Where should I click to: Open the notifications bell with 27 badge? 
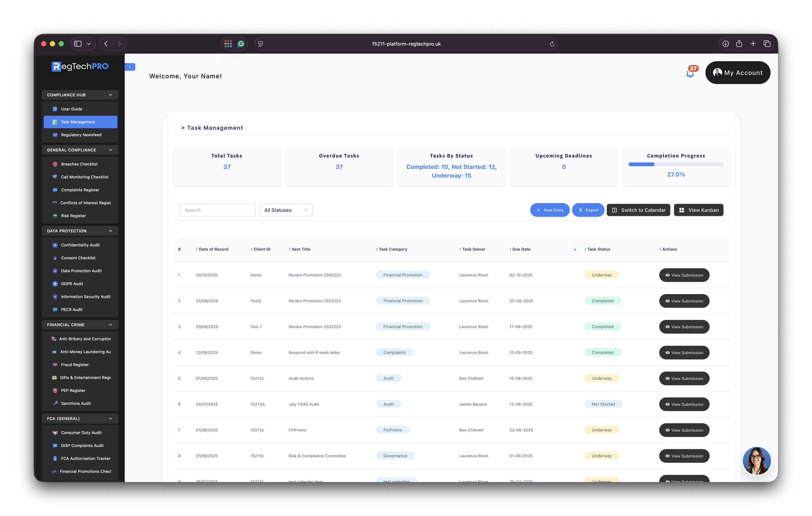690,73
